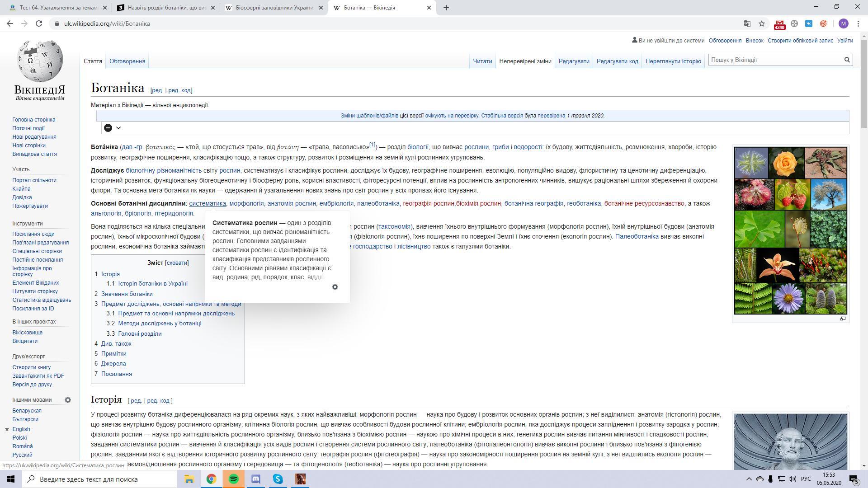This screenshot has height=488, width=868.
Task: Open the Chrome icon on the taskbar
Action: (211, 479)
